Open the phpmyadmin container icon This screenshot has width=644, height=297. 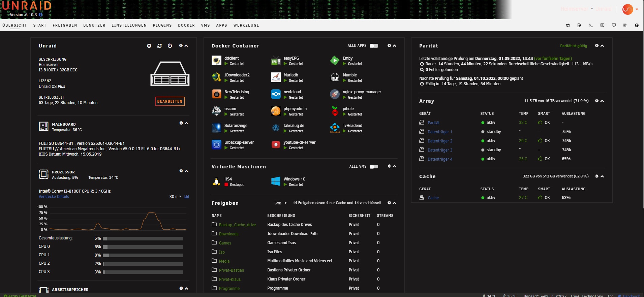pos(276,111)
